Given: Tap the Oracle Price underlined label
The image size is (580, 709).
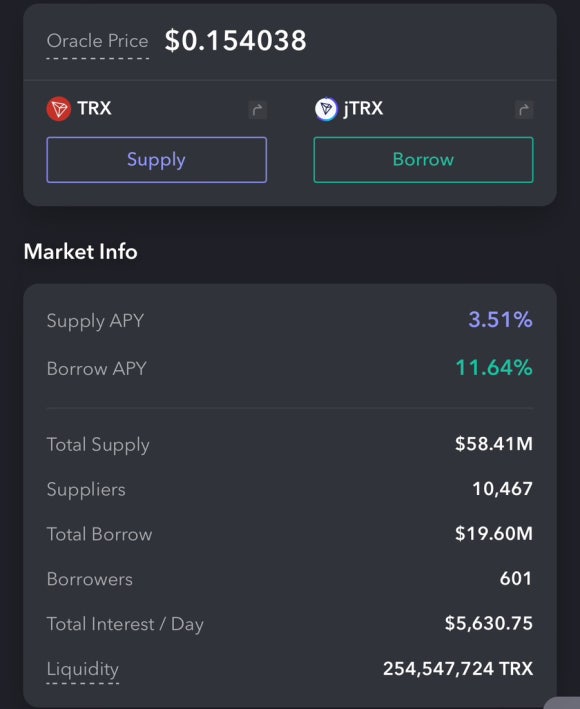Looking at the screenshot, I should [x=98, y=42].
